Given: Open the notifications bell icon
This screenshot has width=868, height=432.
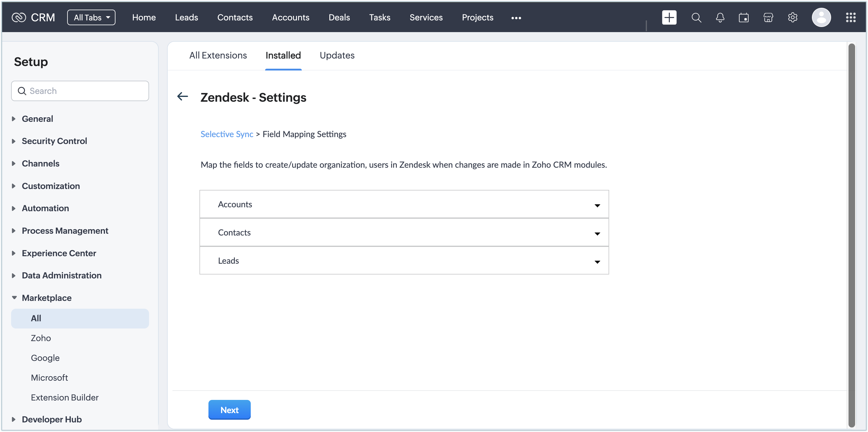Looking at the screenshot, I should [x=720, y=17].
